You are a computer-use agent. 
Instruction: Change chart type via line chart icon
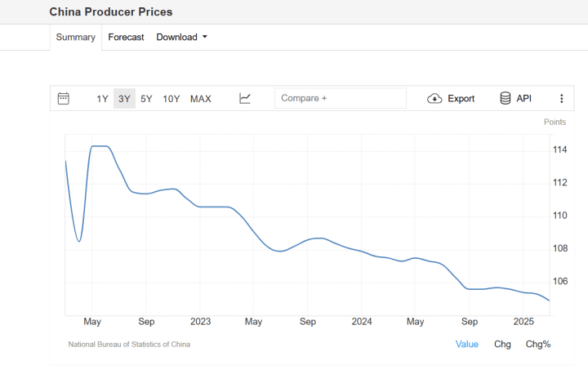245,99
